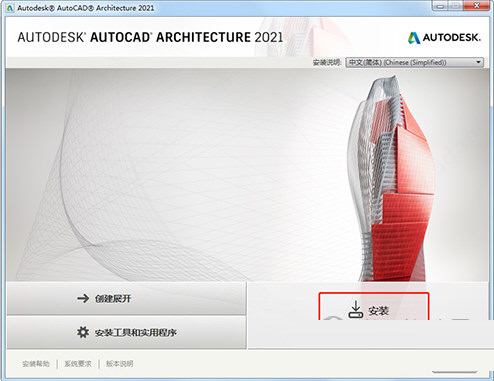Minimize the installer window
This screenshot has width=494, height=381.
point(441,6)
